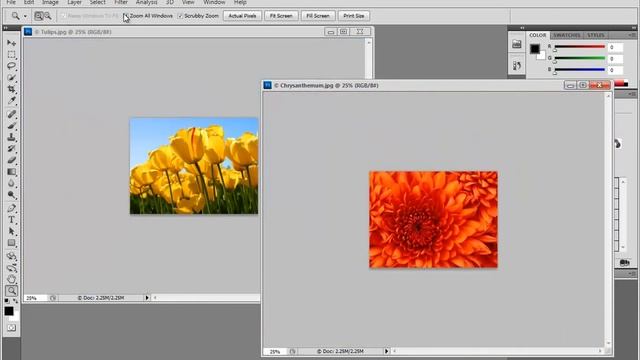Reset default foreground background colors icon
Screen dimensions: 640x360
[x=7, y=301]
